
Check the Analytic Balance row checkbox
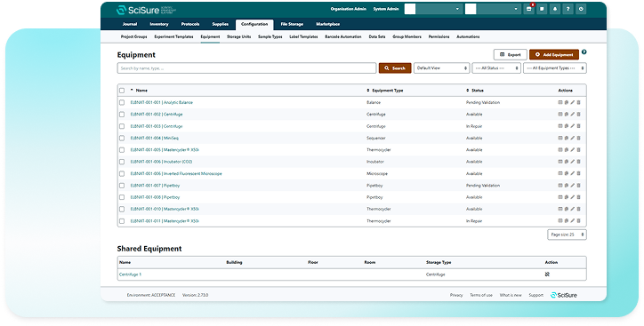click(122, 102)
